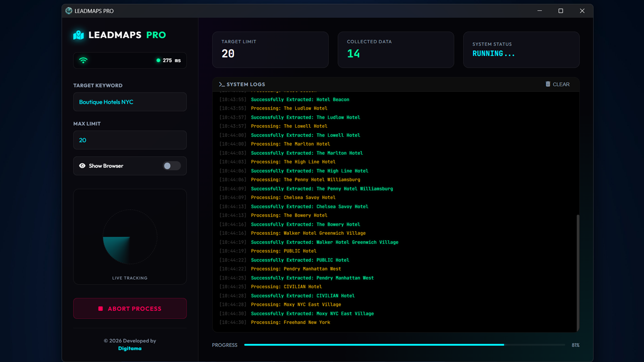Click the eye icon beside Show Browser
Image resolution: width=644 pixels, height=362 pixels.
click(82, 166)
